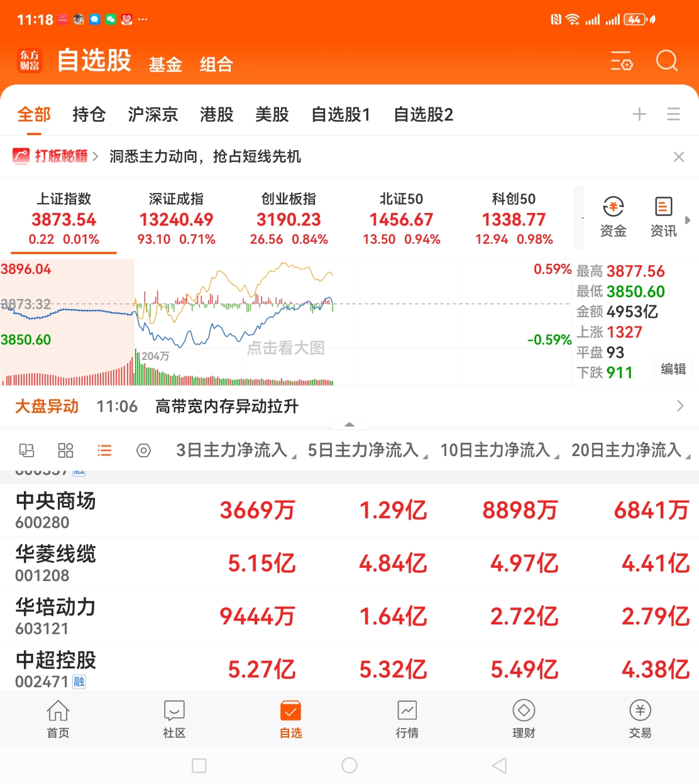699x784 pixels.
Task: Open the watchlist settings list-gear icon
Action: coord(622,61)
